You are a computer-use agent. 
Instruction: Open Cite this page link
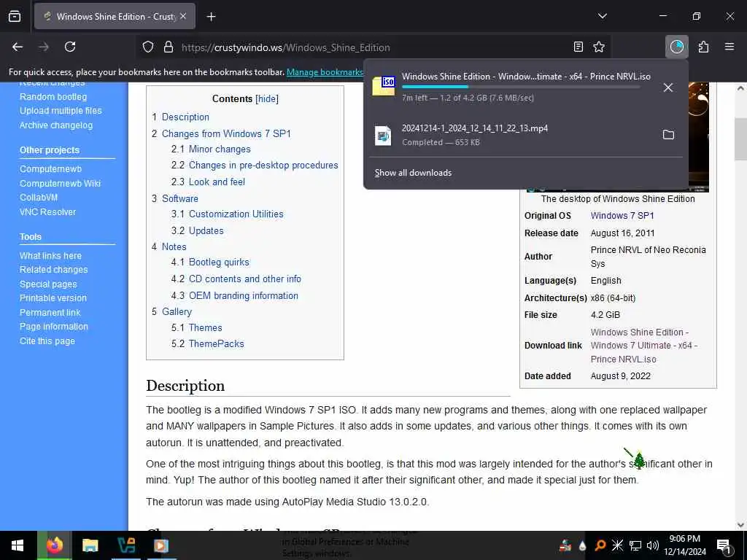tap(47, 341)
